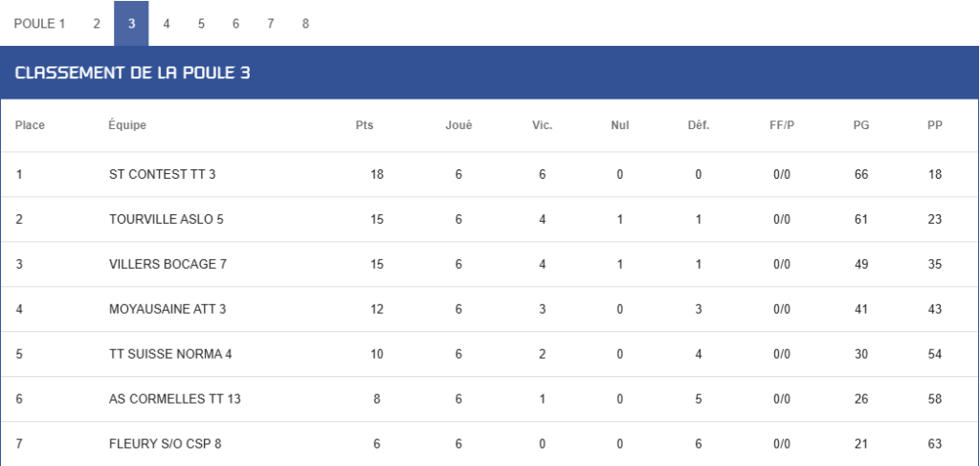The height and width of the screenshot is (466, 980).
Task: Select the active pool 3 tab
Action: point(131,24)
